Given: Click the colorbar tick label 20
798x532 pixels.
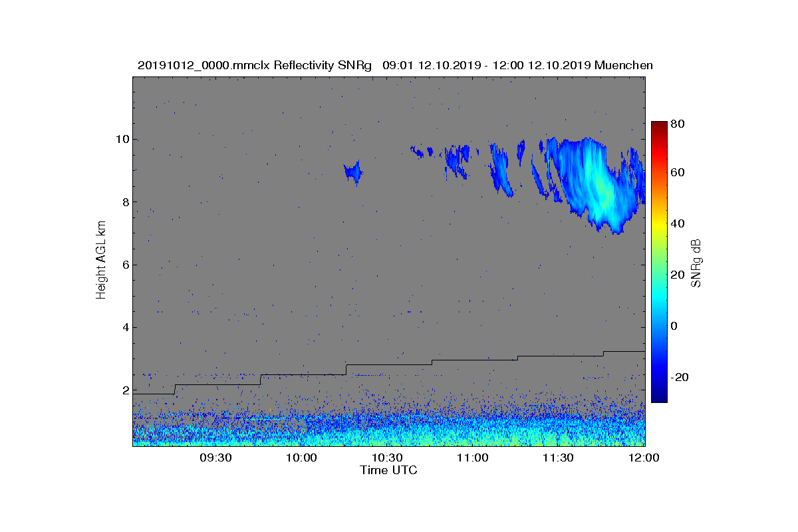Looking at the screenshot, I should click(x=678, y=275).
